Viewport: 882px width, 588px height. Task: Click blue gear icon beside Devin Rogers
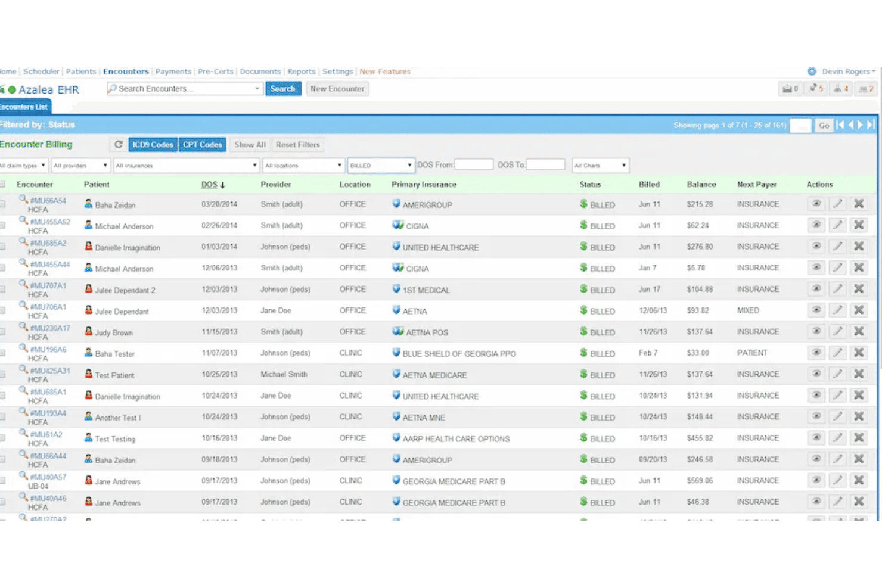(812, 71)
